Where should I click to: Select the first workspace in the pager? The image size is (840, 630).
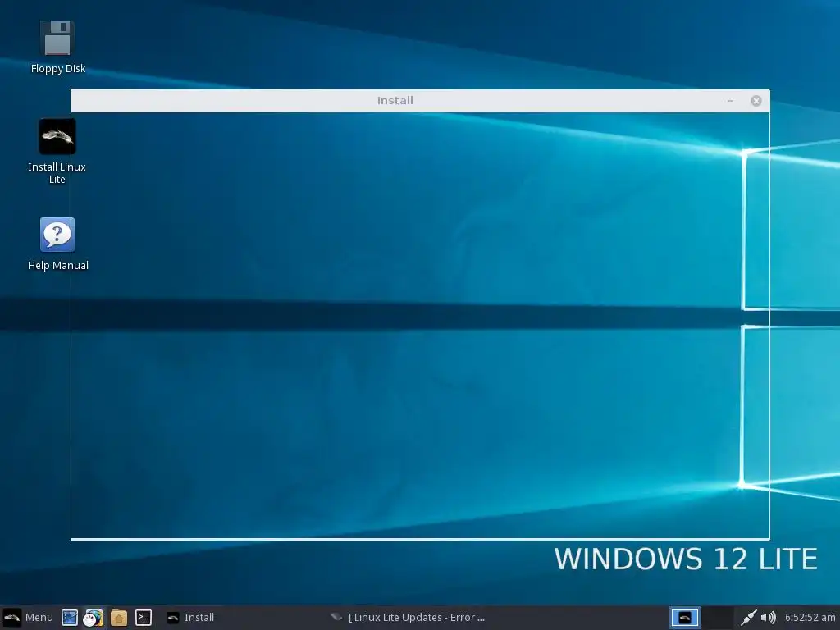click(685, 618)
